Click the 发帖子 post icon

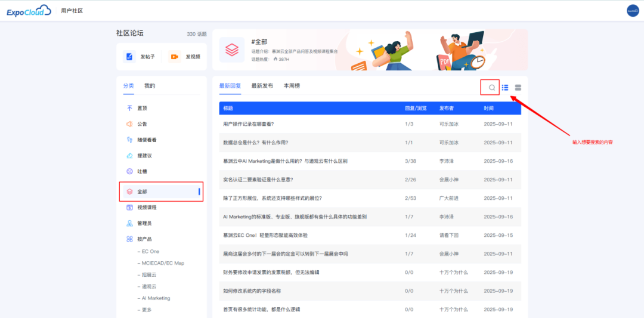(129, 57)
